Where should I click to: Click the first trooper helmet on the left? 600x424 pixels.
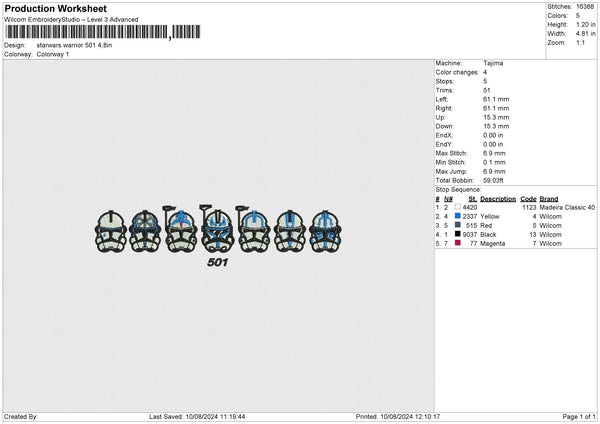pos(111,231)
